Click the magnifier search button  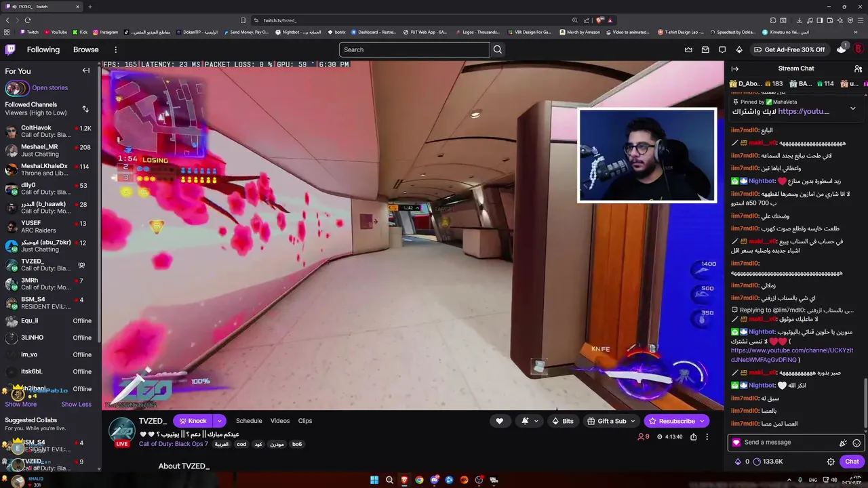coord(498,49)
